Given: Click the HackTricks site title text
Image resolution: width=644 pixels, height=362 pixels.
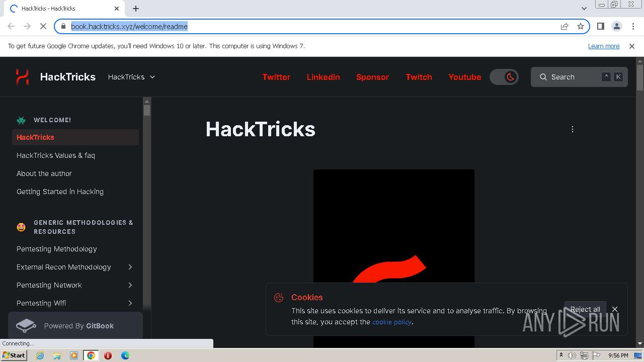Looking at the screenshot, I should (x=67, y=77).
